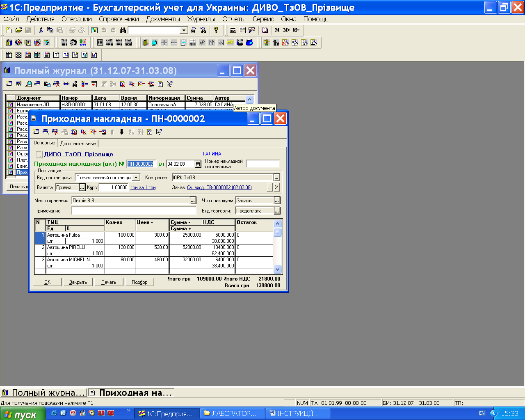Click the Закрыть button
Image resolution: width=525 pixels, height=420 pixels.
tap(78, 282)
